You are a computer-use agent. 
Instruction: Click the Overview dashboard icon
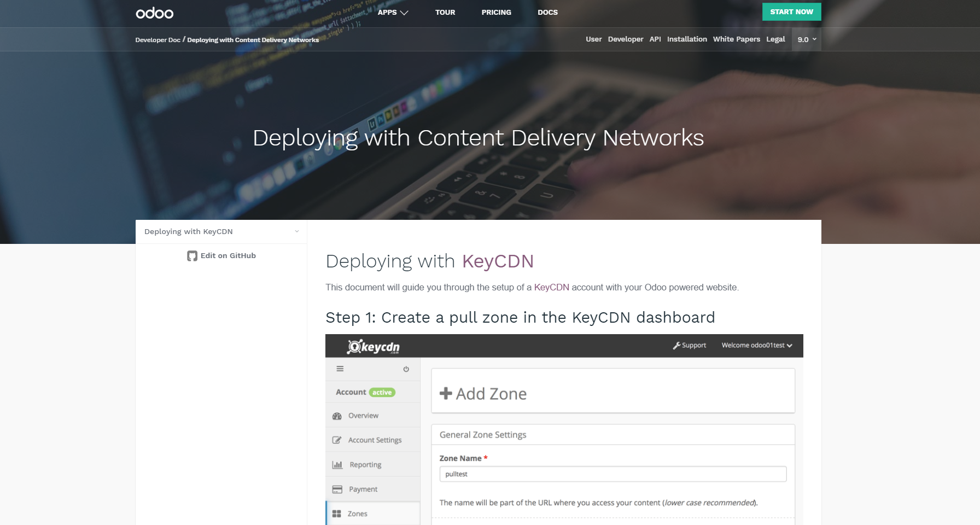pyautogui.click(x=337, y=416)
